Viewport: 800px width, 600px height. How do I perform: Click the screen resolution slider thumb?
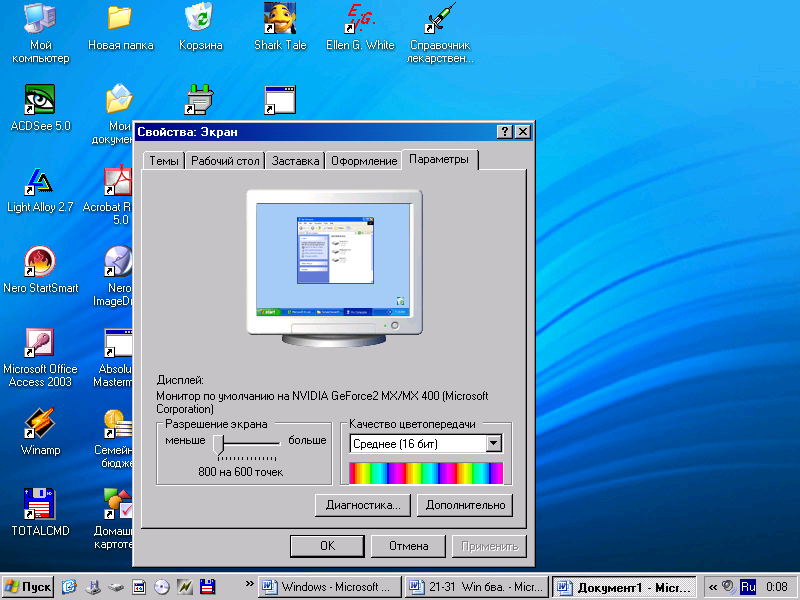(218, 444)
